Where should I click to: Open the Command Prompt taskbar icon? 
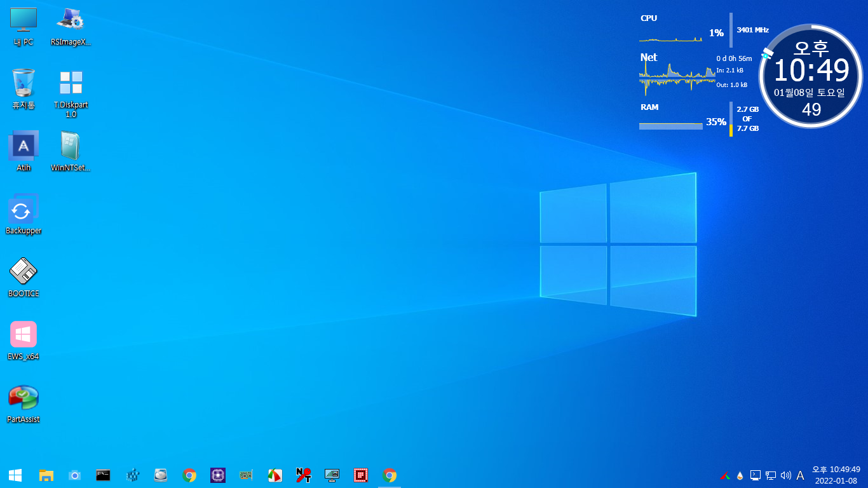point(103,475)
